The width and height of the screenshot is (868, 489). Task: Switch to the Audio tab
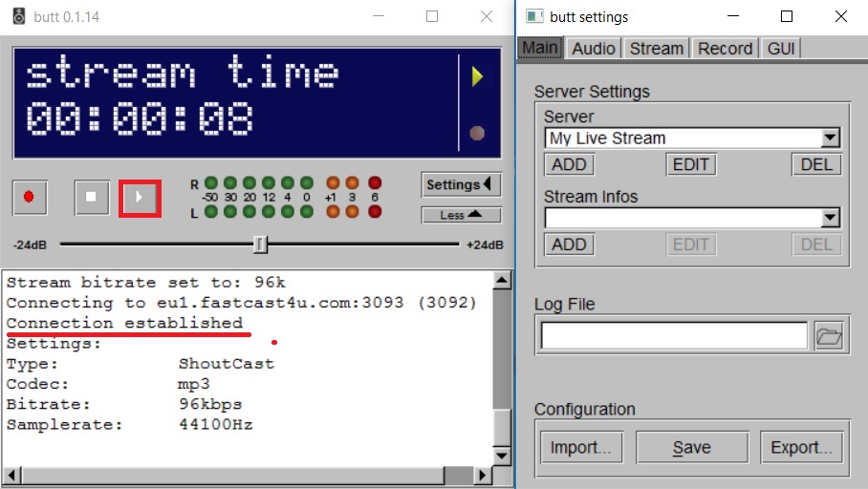click(x=594, y=49)
